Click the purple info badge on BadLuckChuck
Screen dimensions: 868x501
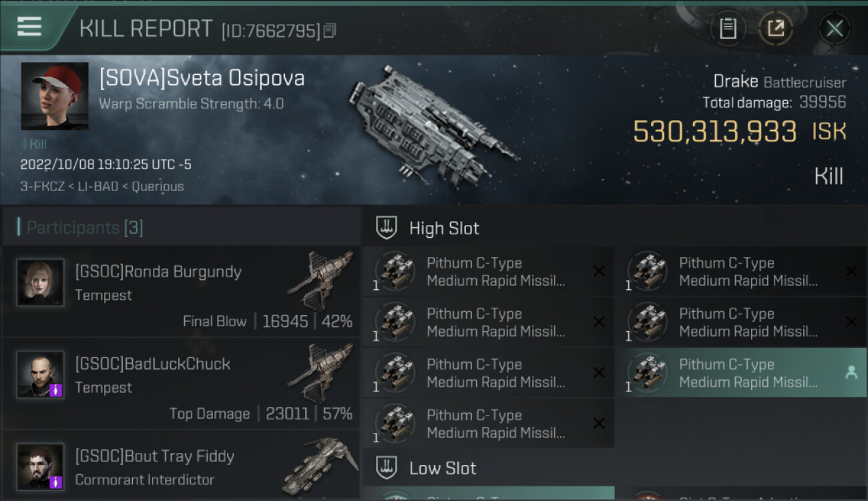click(56, 389)
